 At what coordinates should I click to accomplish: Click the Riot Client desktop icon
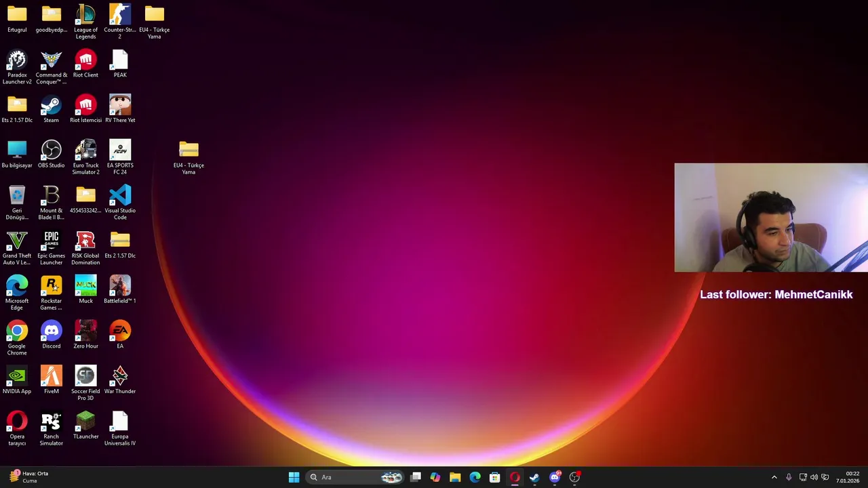[85, 64]
